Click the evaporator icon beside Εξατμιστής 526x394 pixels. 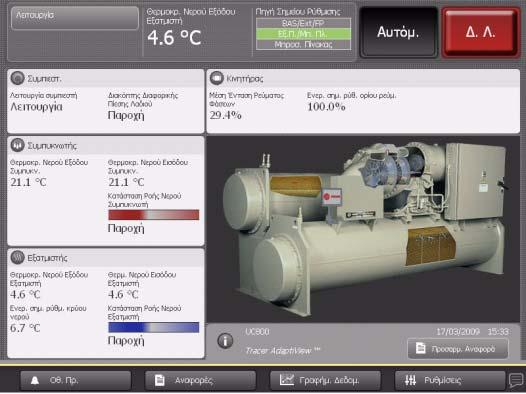[x=17, y=258]
